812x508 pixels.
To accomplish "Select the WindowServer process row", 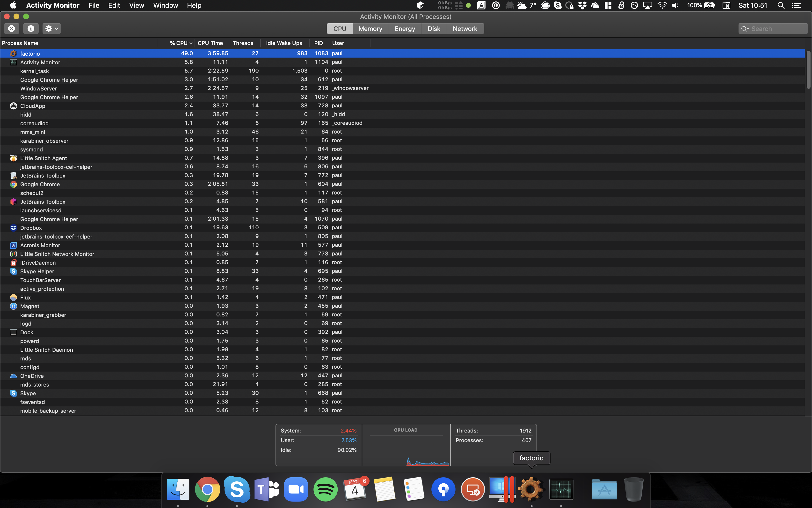I will pyautogui.click(x=403, y=88).
